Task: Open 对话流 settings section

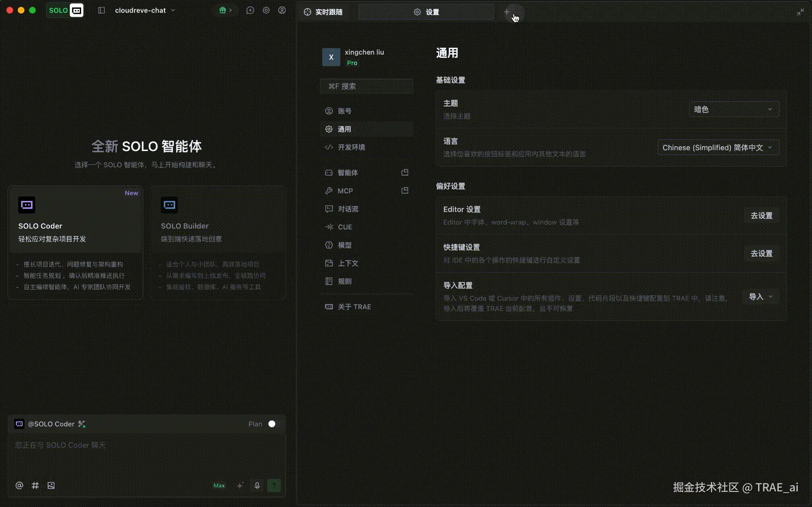Action: point(366,209)
